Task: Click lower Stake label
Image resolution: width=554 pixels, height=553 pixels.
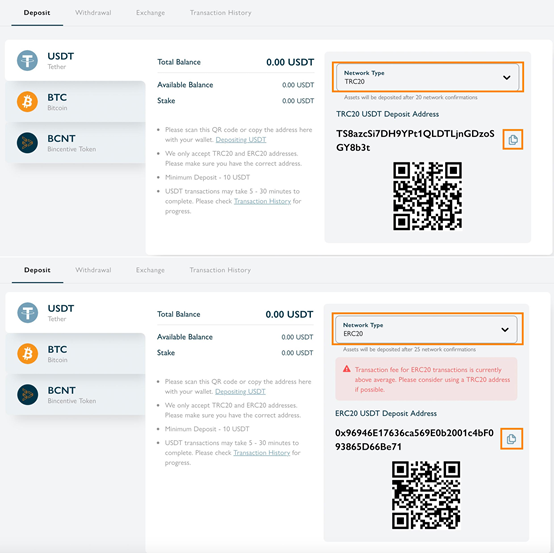Action: click(166, 353)
